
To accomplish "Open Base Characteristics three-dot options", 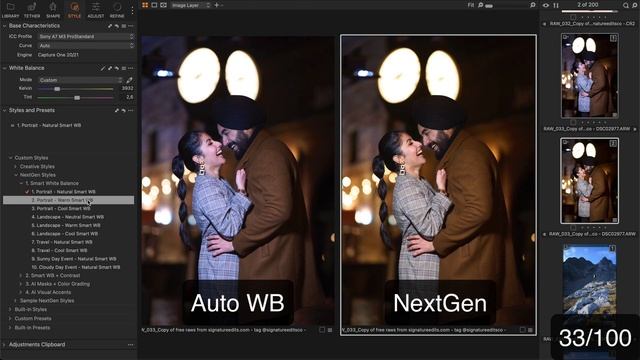I will coord(131,26).
